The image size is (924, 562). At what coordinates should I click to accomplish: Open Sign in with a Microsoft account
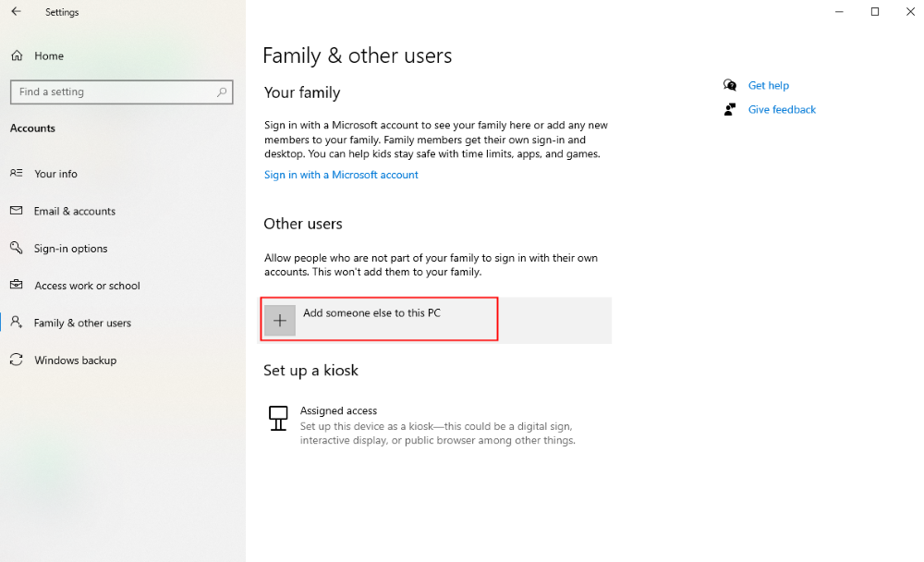click(x=341, y=174)
